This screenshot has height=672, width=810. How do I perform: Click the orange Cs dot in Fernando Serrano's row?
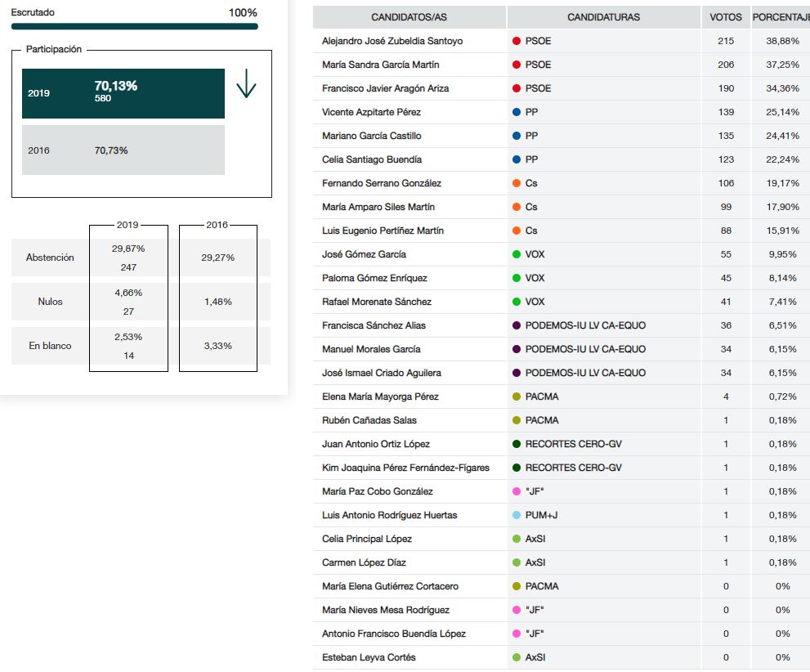click(516, 183)
